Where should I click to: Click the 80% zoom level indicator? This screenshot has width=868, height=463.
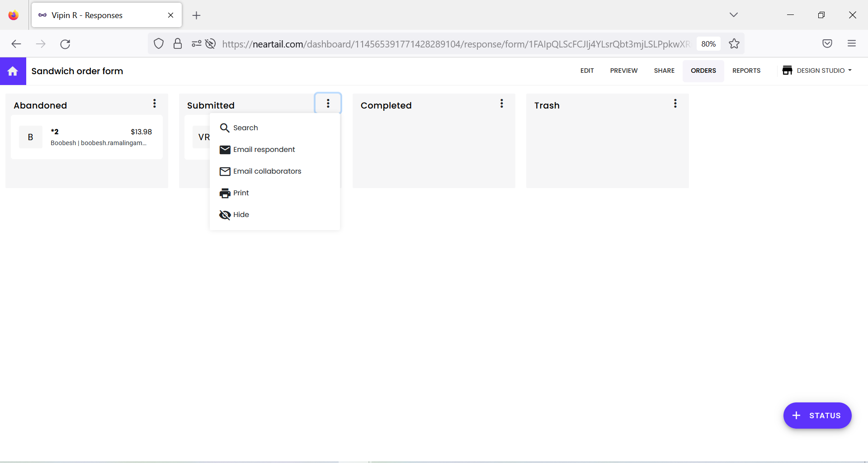point(708,43)
